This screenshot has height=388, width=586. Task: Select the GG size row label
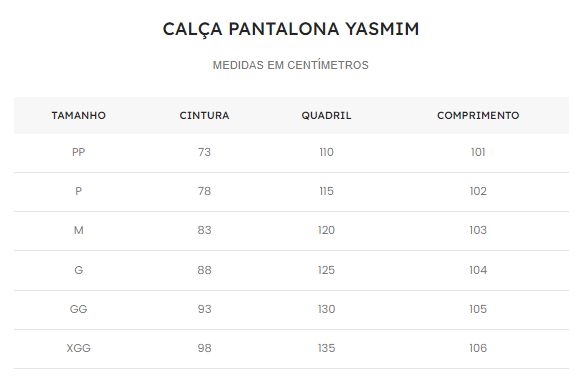point(78,309)
